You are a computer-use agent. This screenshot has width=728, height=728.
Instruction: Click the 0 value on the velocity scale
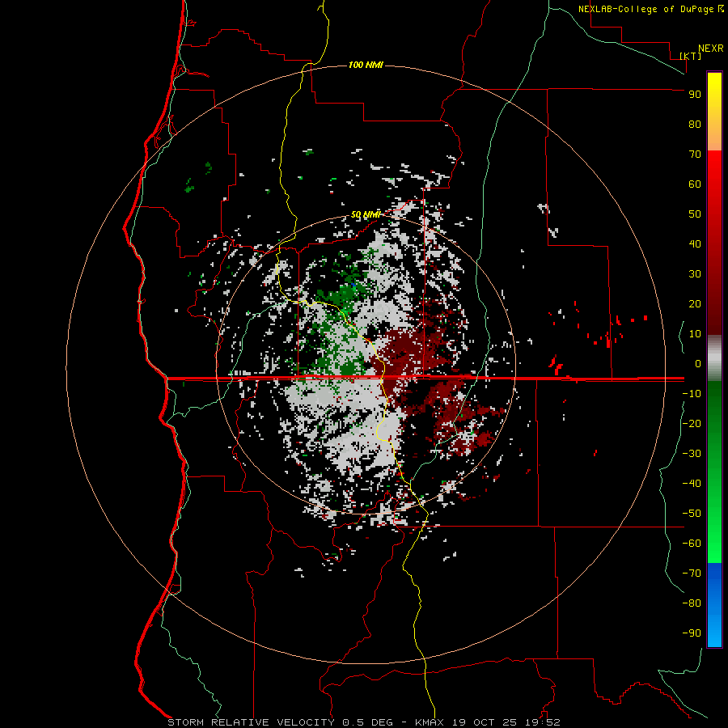tap(698, 364)
